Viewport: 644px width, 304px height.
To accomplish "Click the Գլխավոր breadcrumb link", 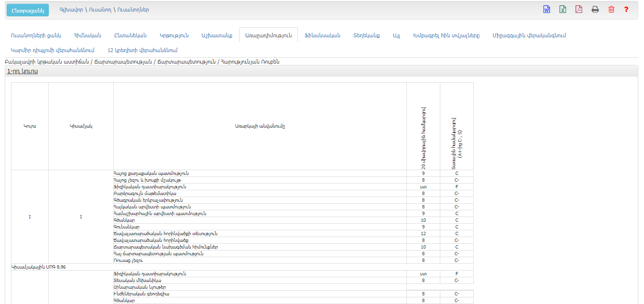I will pos(70,10).
